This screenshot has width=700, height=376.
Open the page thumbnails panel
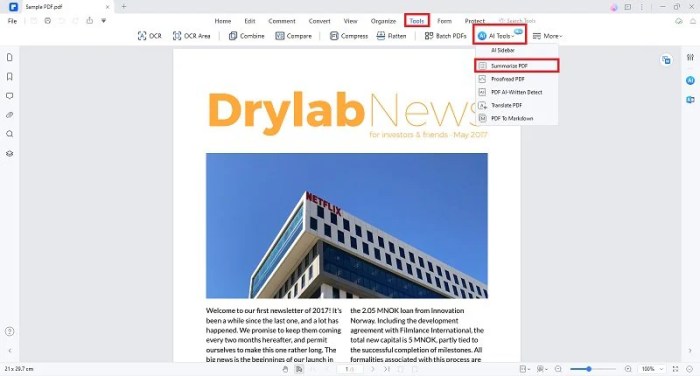[9, 58]
